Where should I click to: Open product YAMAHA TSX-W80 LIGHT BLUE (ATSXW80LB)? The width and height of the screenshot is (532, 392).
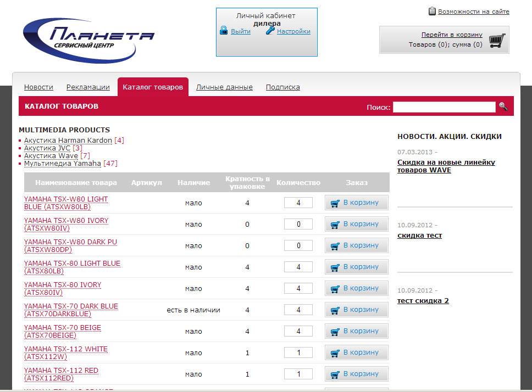(x=66, y=203)
